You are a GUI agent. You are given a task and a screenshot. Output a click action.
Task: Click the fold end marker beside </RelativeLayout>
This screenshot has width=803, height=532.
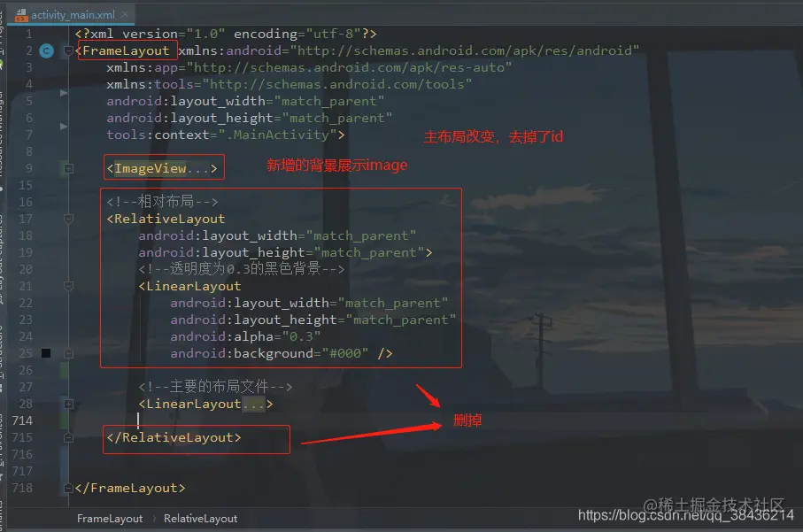[x=68, y=438]
